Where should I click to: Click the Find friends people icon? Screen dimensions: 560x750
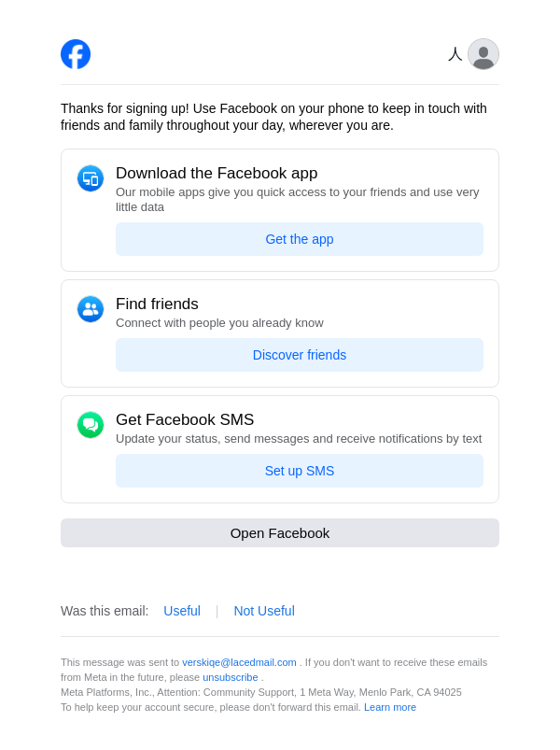click(91, 309)
